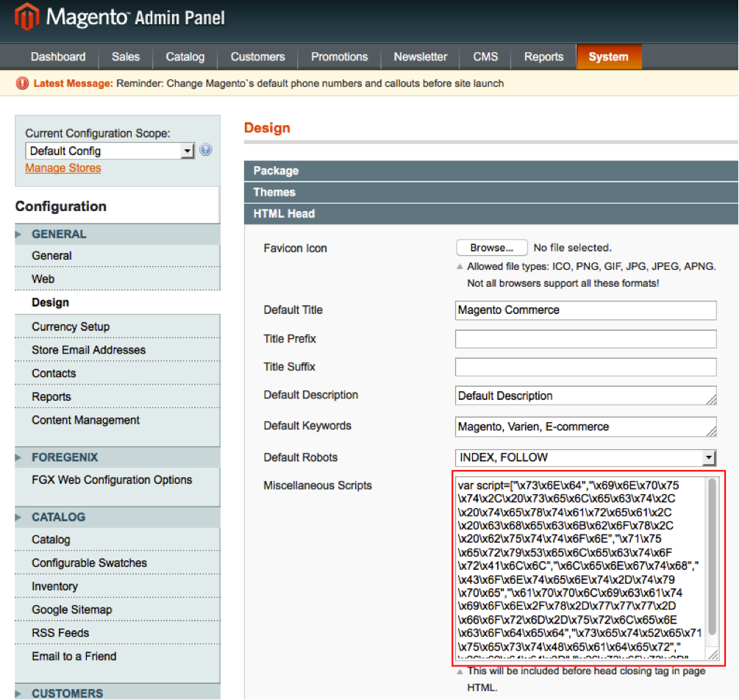Open the Current Configuration Scope dropdown
Image resolution: width=739 pixels, height=700 pixels.
click(x=110, y=151)
